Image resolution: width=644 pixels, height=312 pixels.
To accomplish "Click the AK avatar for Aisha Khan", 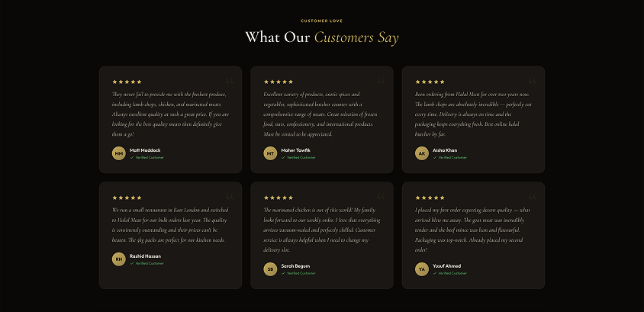I will [422, 153].
